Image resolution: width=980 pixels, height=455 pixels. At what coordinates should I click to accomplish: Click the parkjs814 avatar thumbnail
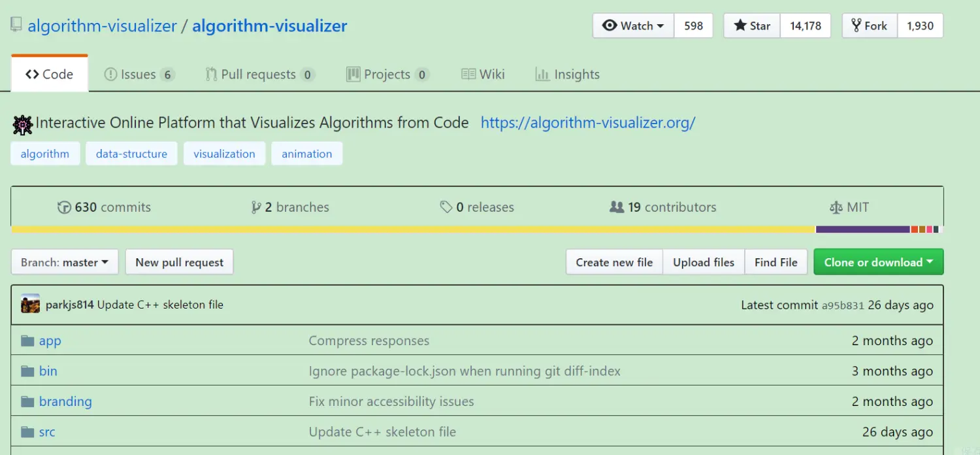[30, 304]
